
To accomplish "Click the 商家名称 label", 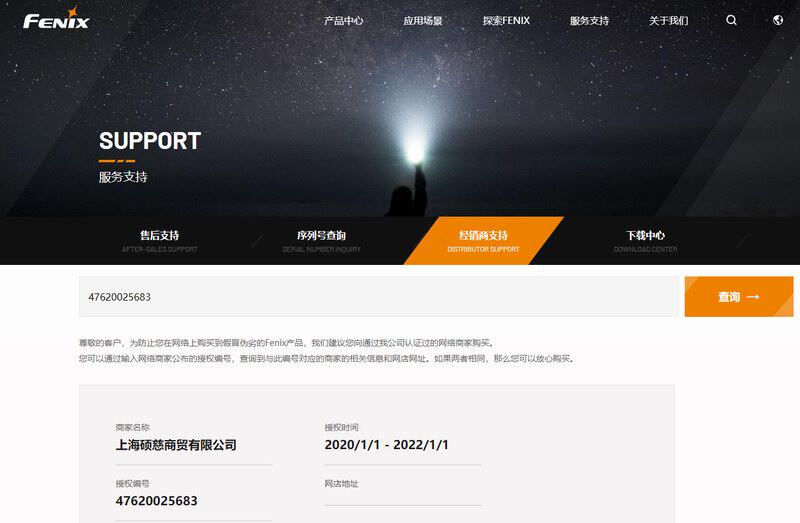I will (133, 428).
